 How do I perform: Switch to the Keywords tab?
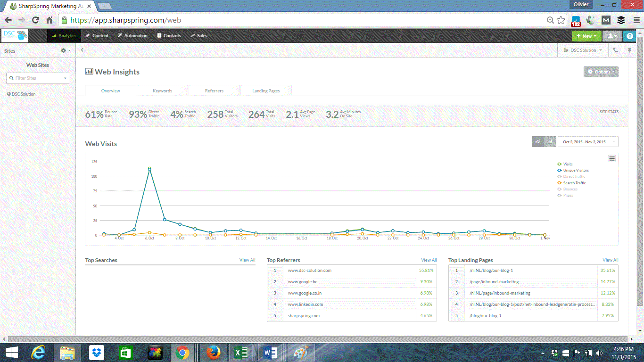click(162, 91)
